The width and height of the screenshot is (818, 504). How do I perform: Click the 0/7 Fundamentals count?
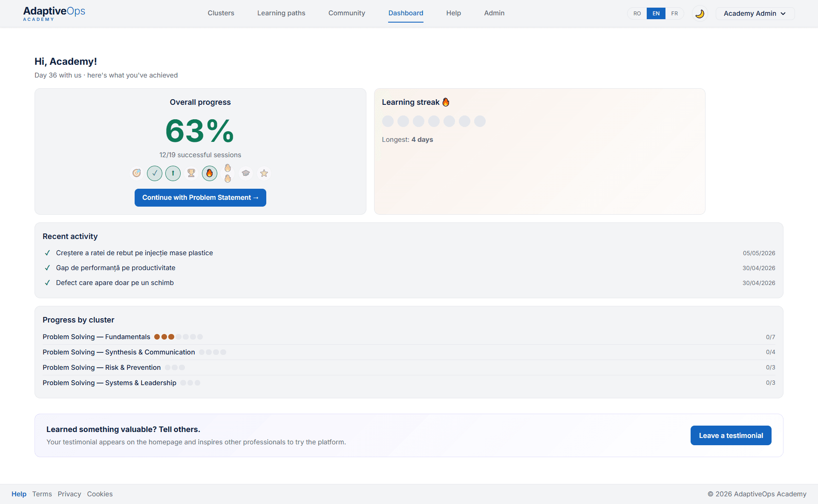tap(771, 337)
